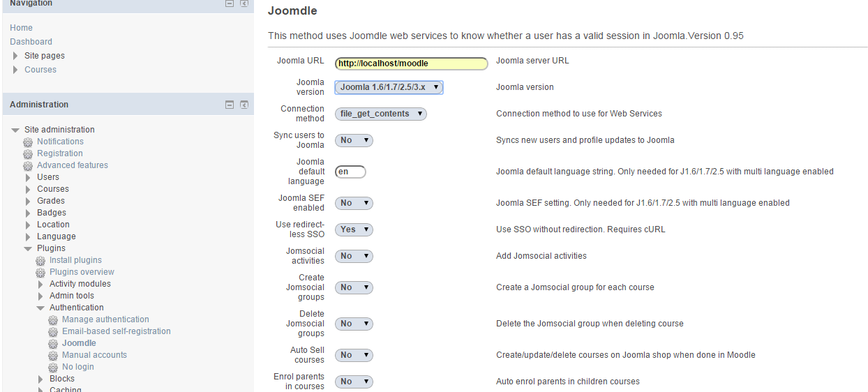Dock the Administration block to the side
This screenshot has height=392, width=868.
click(244, 105)
